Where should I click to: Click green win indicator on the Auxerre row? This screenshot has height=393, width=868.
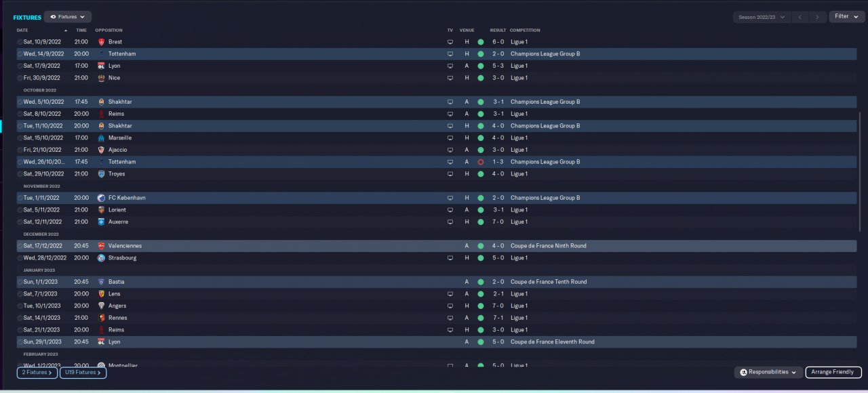pos(481,222)
